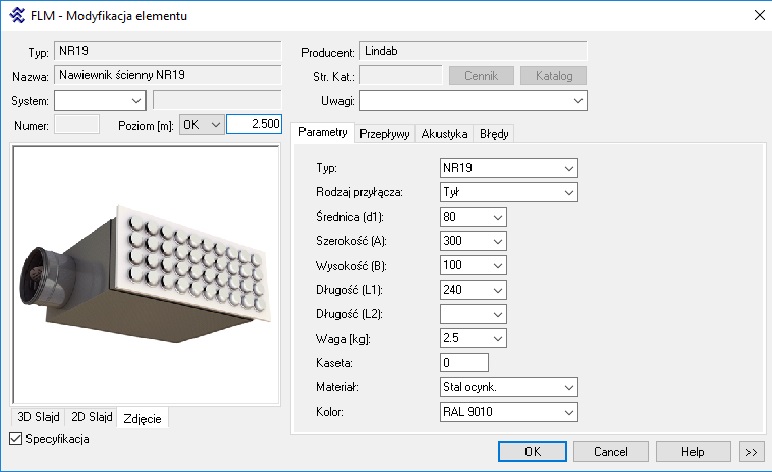Open the Uwagi combo box

pos(473,101)
